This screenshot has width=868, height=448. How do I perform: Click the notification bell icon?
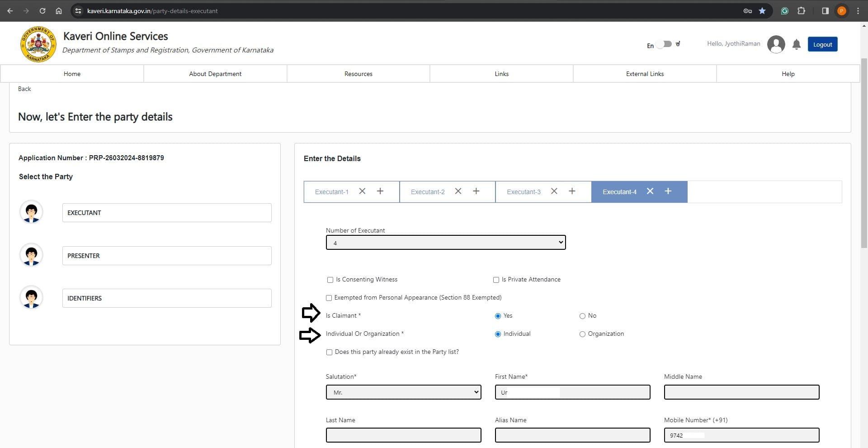pos(796,44)
